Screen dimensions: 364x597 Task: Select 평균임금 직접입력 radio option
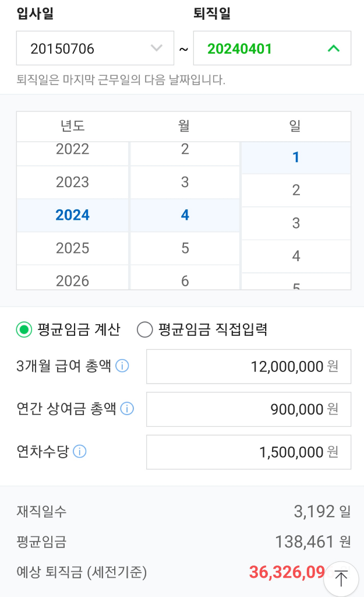[144, 330]
